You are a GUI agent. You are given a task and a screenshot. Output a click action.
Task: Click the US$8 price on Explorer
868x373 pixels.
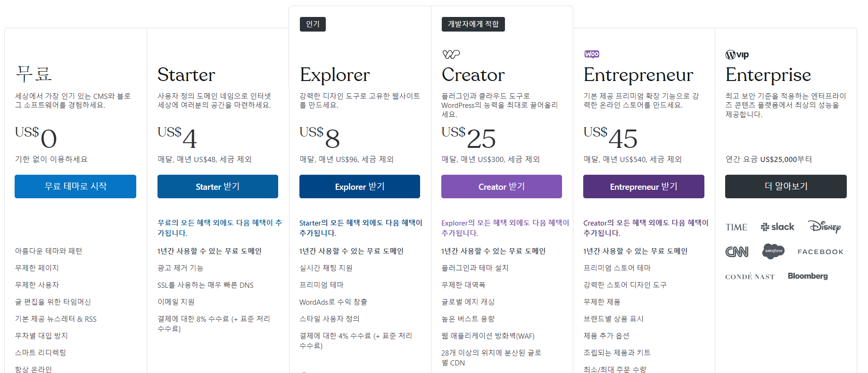pos(320,138)
